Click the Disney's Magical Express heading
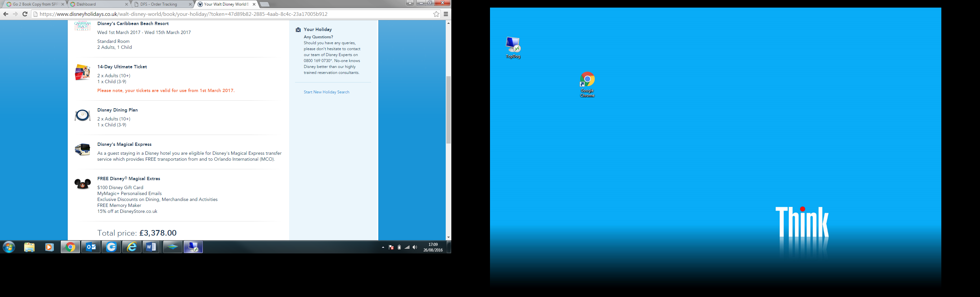This screenshot has height=297, width=980. (125, 144)
